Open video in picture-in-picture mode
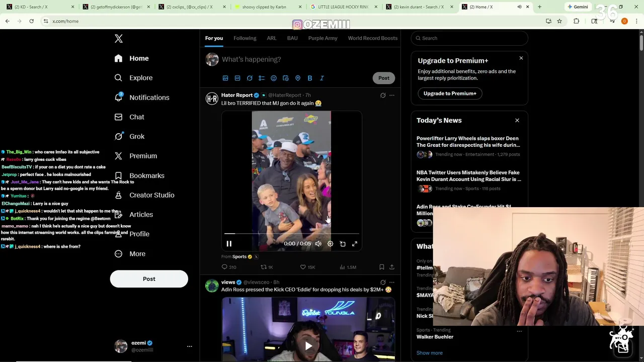 (343, 244)
